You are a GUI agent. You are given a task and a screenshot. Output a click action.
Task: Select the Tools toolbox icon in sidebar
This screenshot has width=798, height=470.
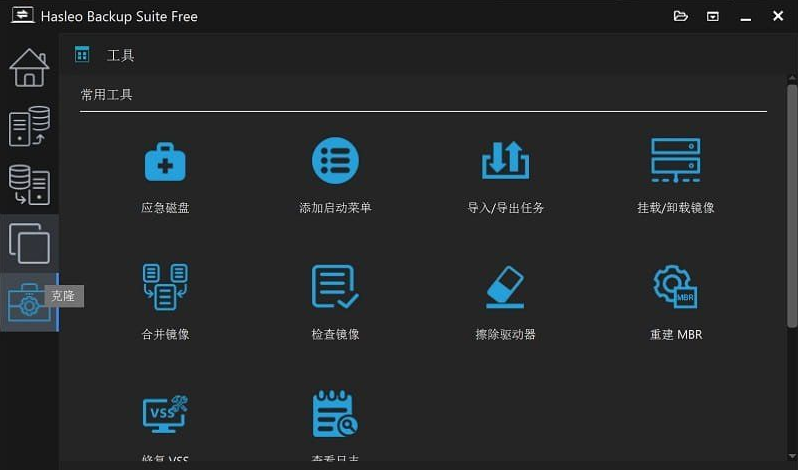29,303
